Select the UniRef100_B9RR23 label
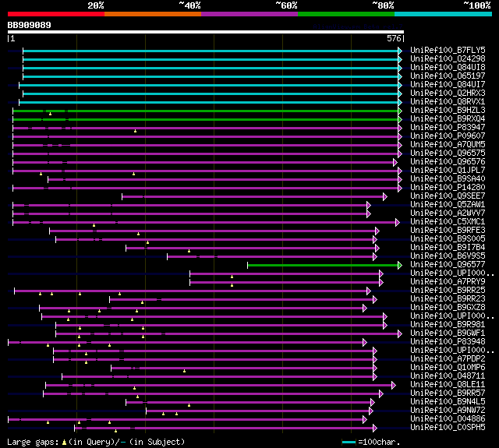499x448 pixels. [x=448, y=299]
